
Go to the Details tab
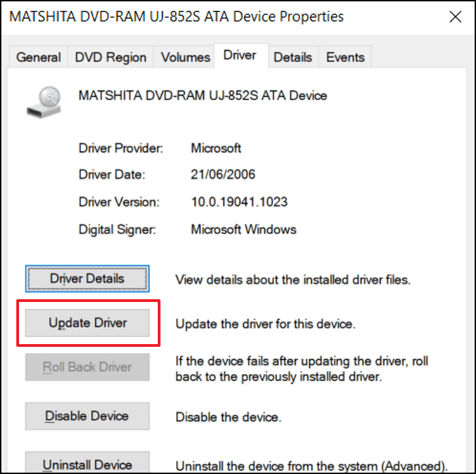pyautogui.click(x=293, y=57)
